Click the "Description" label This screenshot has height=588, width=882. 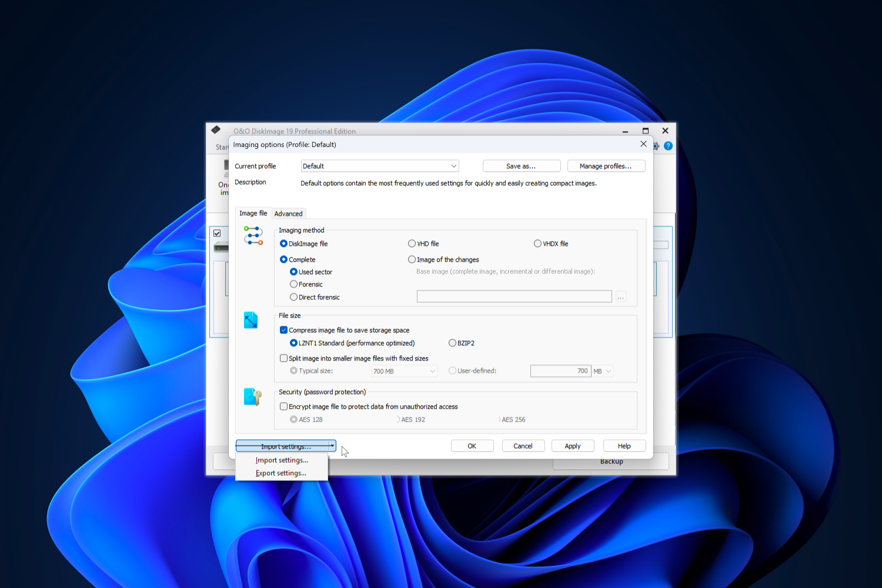[250, 182]
